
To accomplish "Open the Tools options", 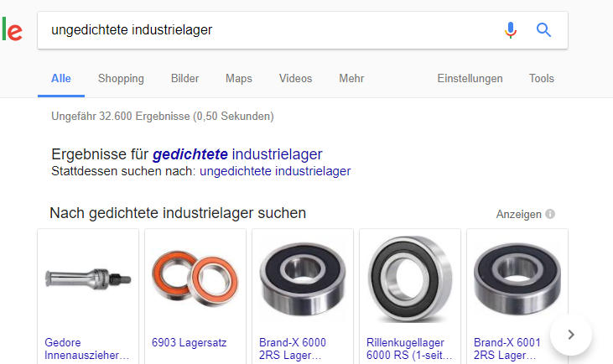I will pyautogui.click(x=542, y=79).
